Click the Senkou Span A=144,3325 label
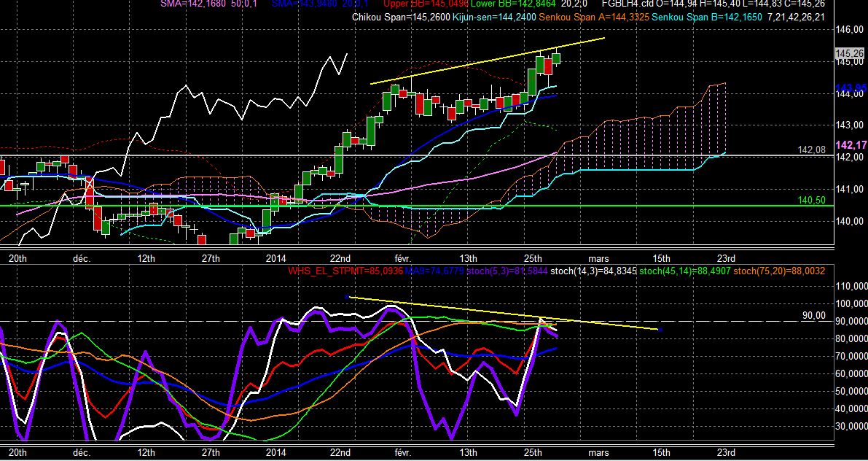This screenshot has width=868, height=461. [594, 18]
